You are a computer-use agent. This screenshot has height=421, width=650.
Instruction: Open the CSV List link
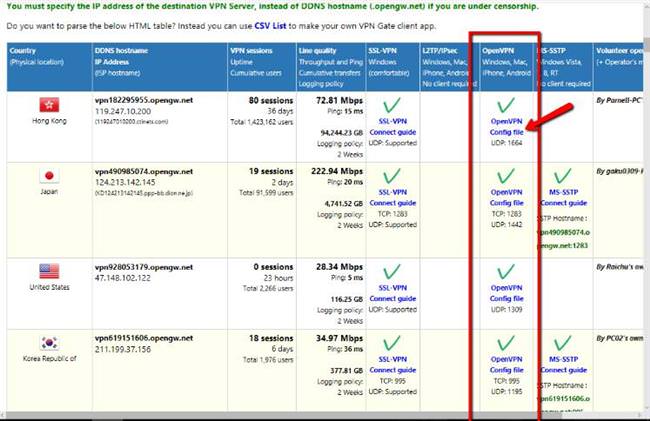click(270, 26)
